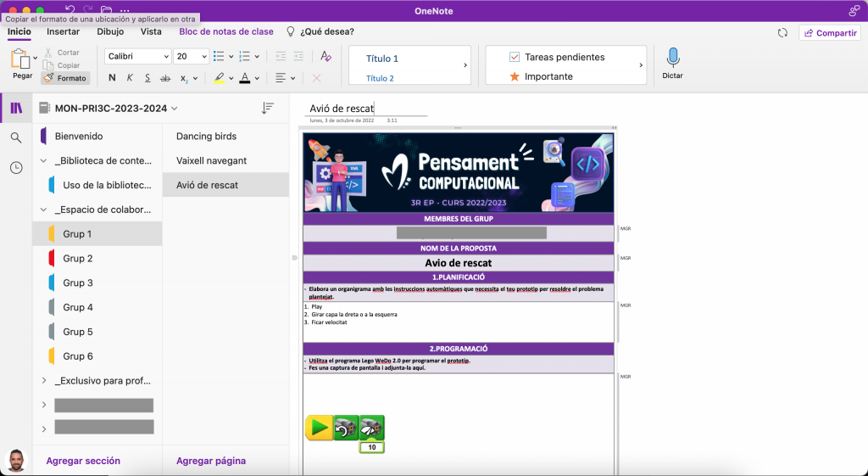Click the Agregar página link
Viewport: 868px width, 476px height.
tap(211, 461)
